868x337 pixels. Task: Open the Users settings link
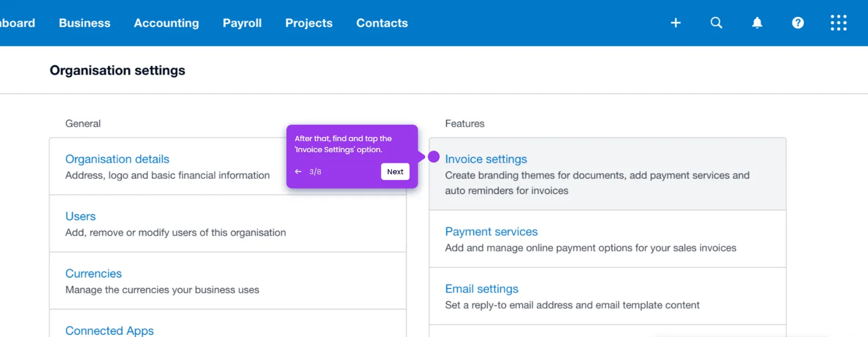pos(80,216)
